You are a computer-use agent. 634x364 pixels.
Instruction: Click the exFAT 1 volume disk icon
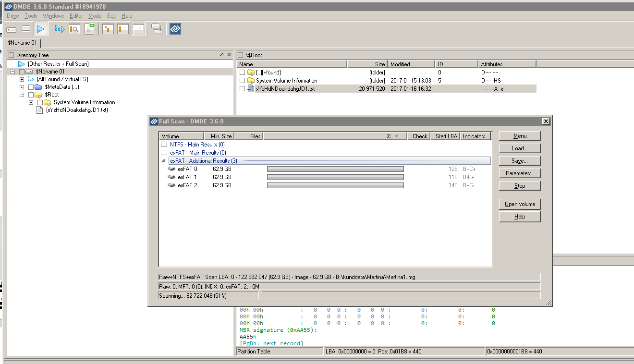click(172, 177)
